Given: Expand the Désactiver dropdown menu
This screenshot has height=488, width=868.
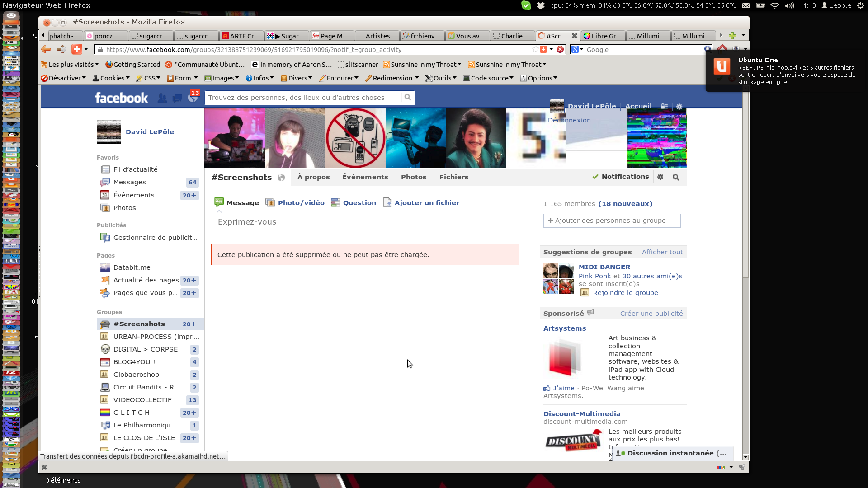Looking at the screenshot, I should pyautogui.click(x=63, y=78).
